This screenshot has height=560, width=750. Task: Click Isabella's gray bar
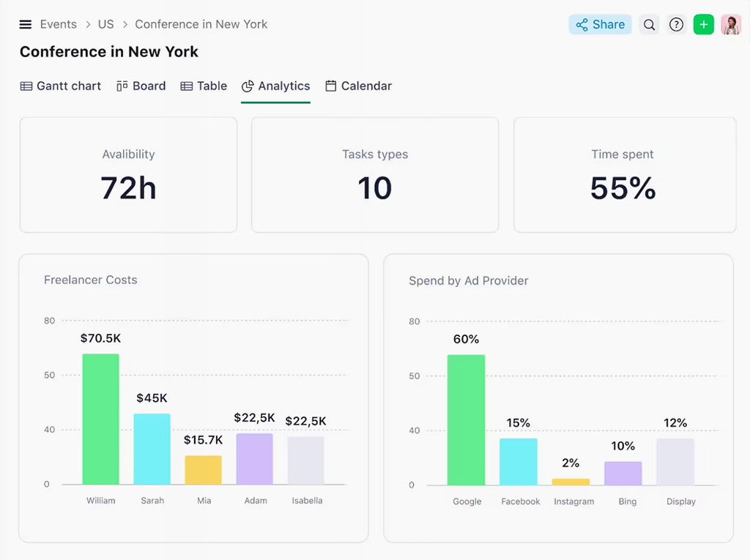pyautogui.click(x=305, y=460)
